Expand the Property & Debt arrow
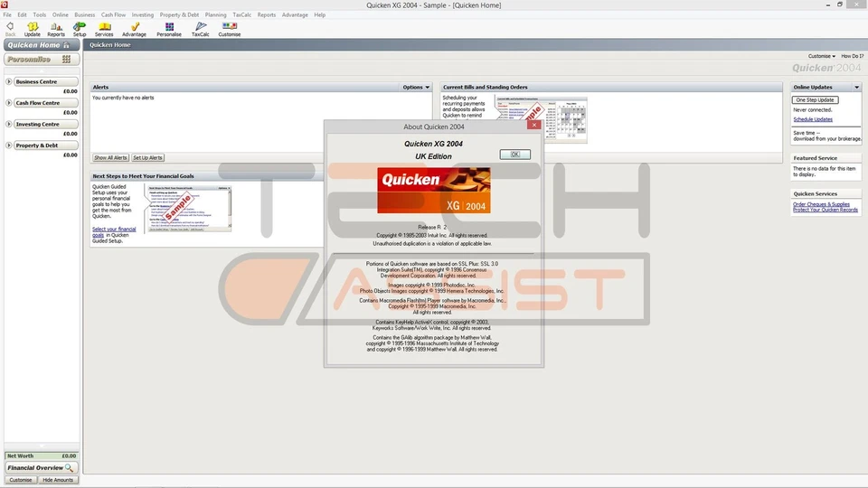The height and width of the screenshot is (488, 868). point(9,145)
